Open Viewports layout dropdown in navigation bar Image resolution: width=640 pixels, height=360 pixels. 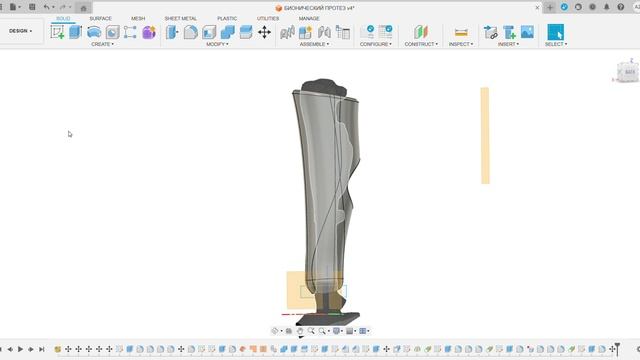[x=364, y=331]
